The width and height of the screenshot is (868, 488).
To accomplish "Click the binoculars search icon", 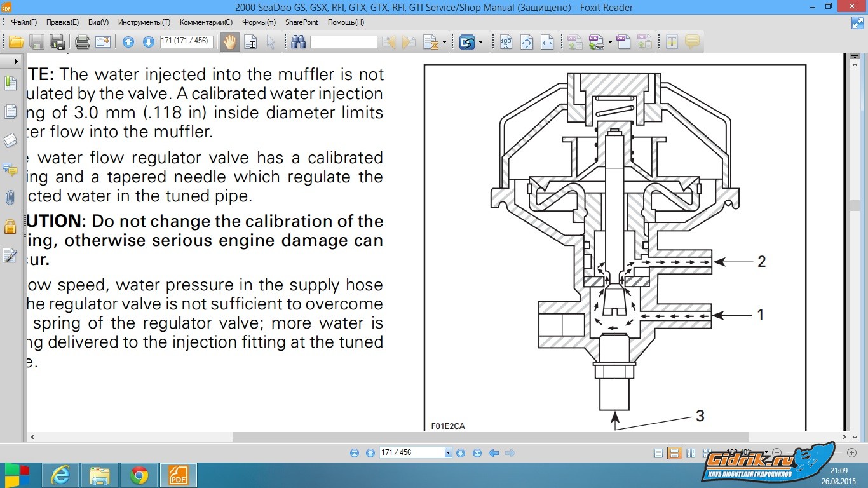I will pos(298,42).
